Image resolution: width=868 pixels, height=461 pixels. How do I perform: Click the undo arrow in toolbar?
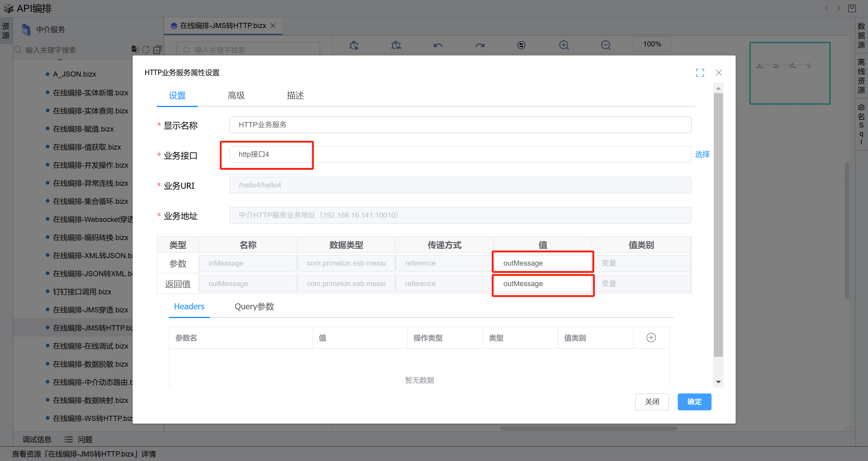(x=438, y=45)
